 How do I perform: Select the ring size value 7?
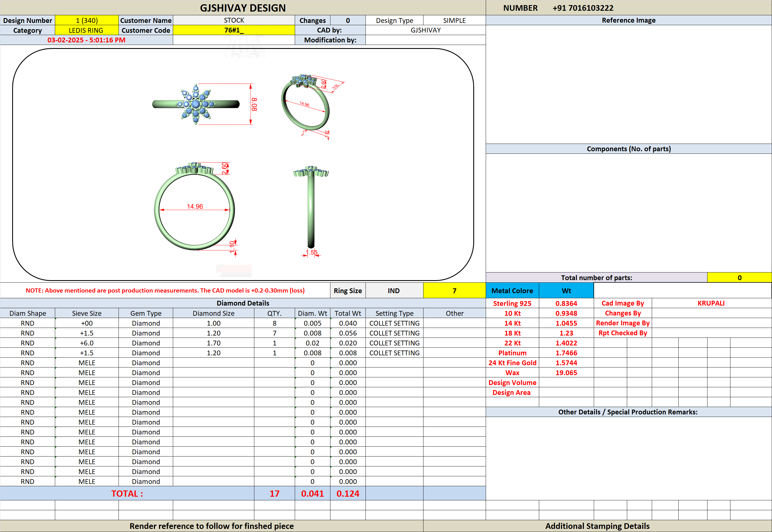tap(454, 291)
